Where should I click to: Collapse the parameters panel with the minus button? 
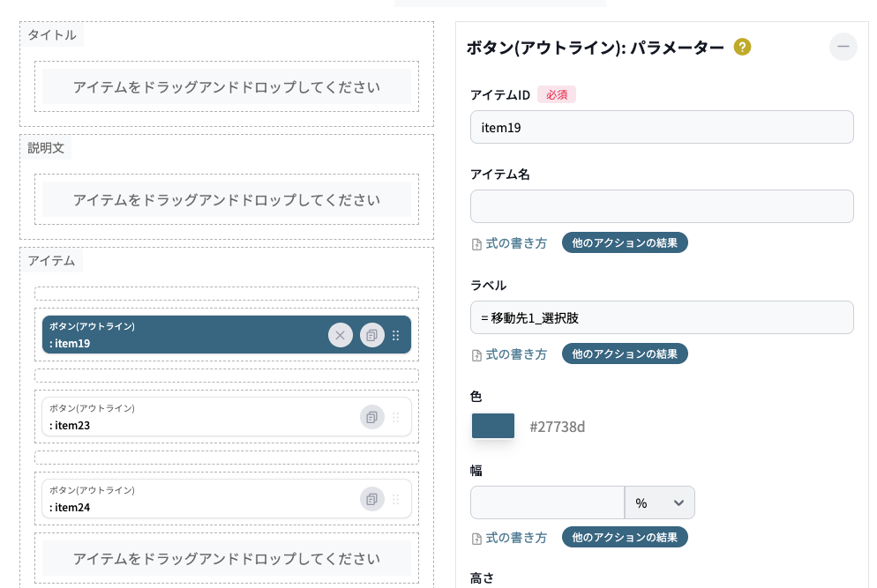coord(843,47)
